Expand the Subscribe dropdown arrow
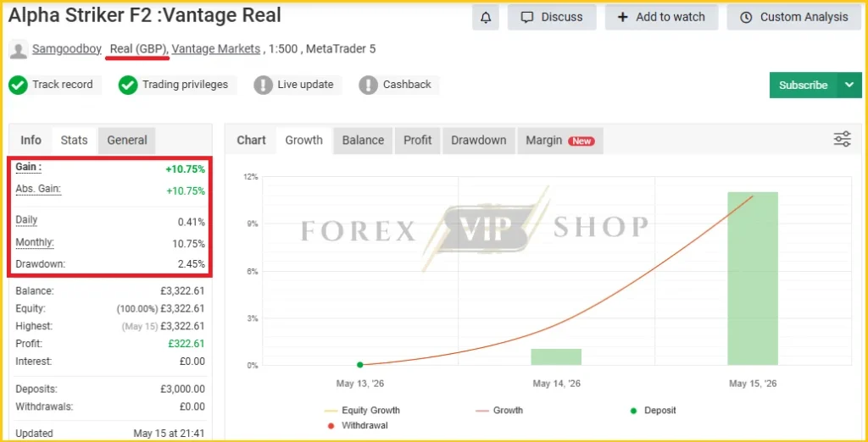 pyautogui.click(x=849, y=86)
